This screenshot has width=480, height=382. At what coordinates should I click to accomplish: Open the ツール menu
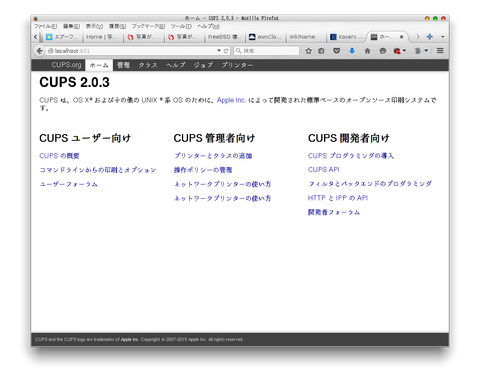(x=181, y=26)
